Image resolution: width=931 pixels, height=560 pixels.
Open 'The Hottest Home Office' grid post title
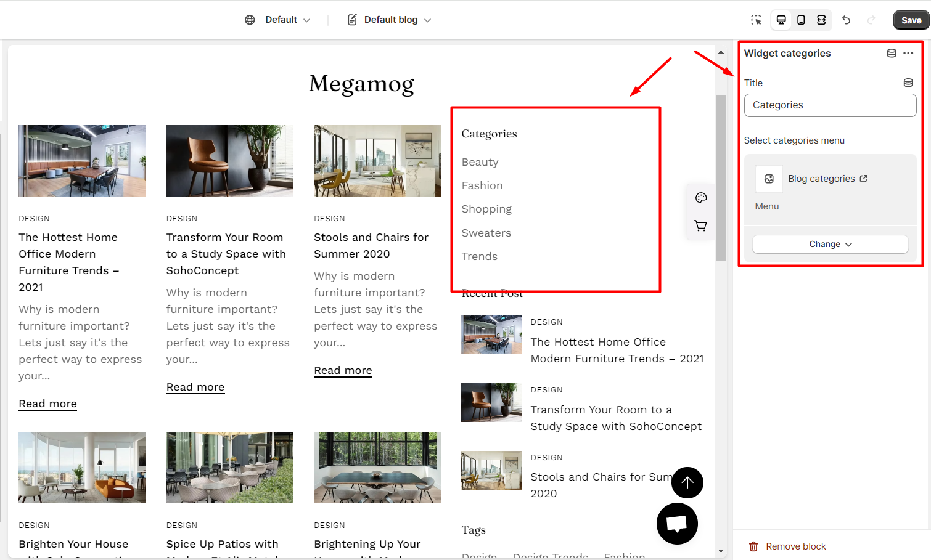69,262
